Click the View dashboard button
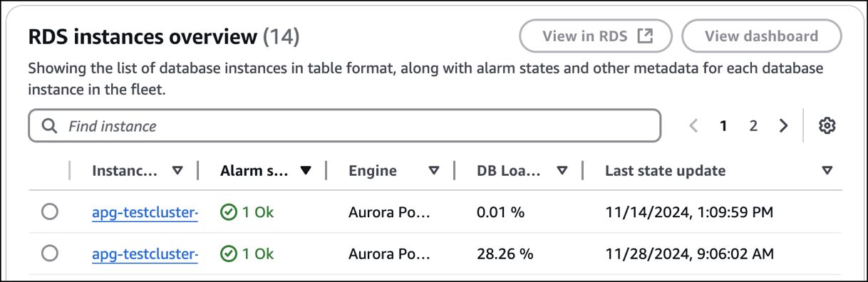The width and height of the screenshot is (868, 282). tap(762, 36)
